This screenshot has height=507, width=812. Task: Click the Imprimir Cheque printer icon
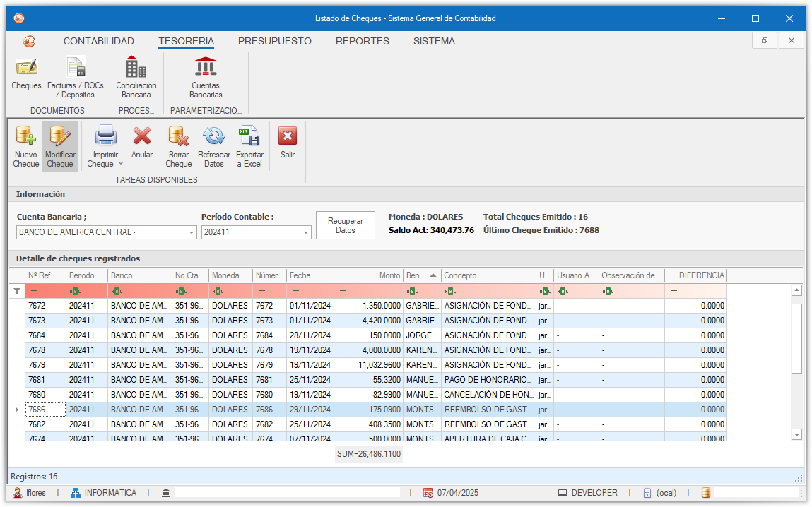click(x=105, y=136)
